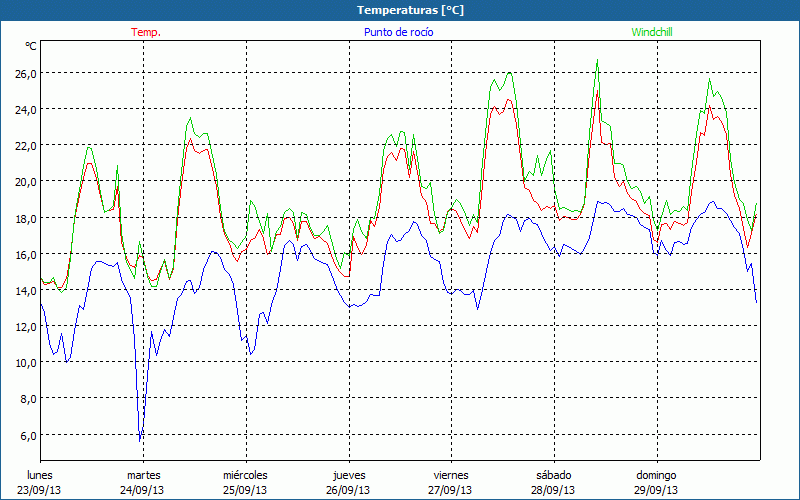Select the "miércoles" day label

[x=245, y=474]
